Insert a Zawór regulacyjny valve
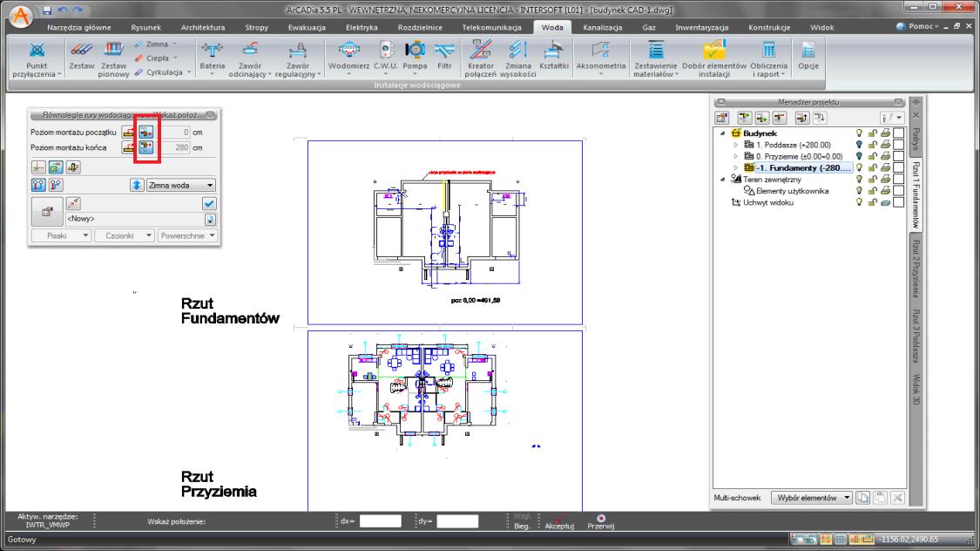 [298, 59]
